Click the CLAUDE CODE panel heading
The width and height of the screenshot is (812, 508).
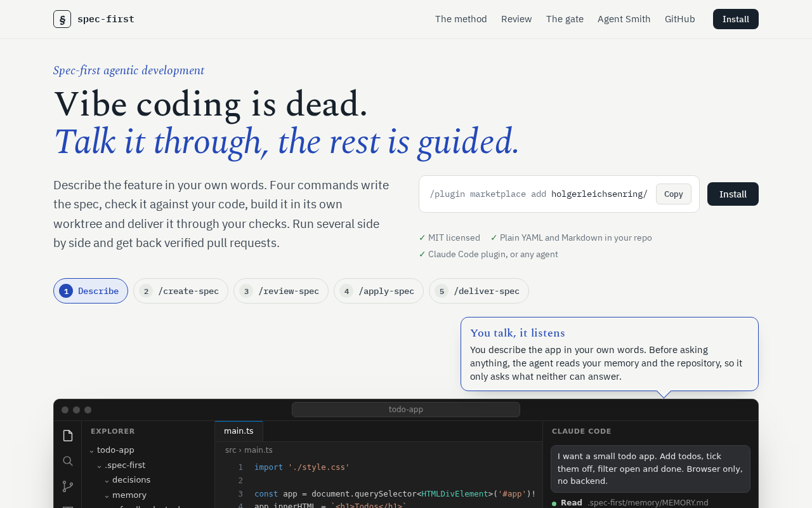coord(582,431)
